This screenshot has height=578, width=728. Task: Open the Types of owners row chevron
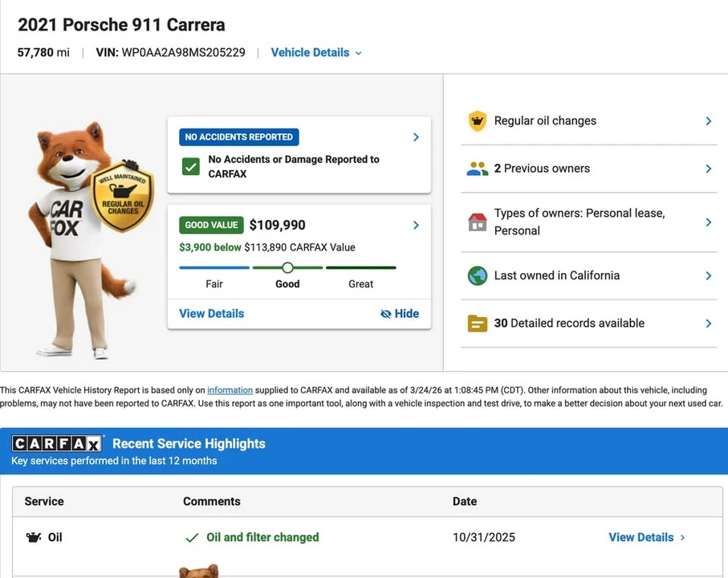pyautogui.click(x=709, y=222)
